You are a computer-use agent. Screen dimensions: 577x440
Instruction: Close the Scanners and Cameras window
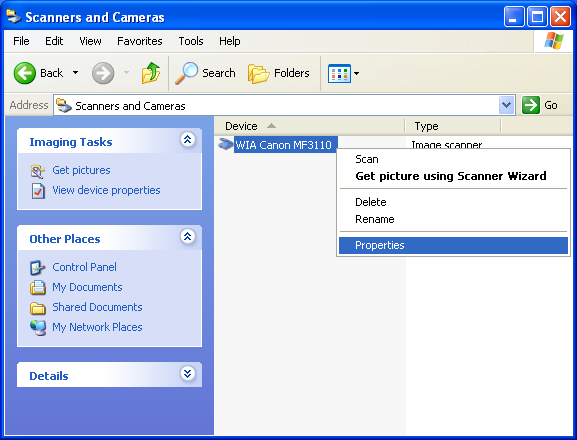560,17
